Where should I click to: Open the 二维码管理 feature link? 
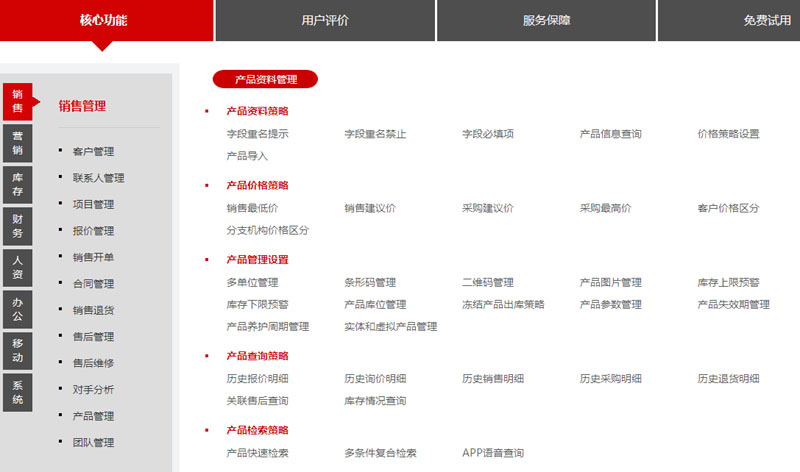488,283
